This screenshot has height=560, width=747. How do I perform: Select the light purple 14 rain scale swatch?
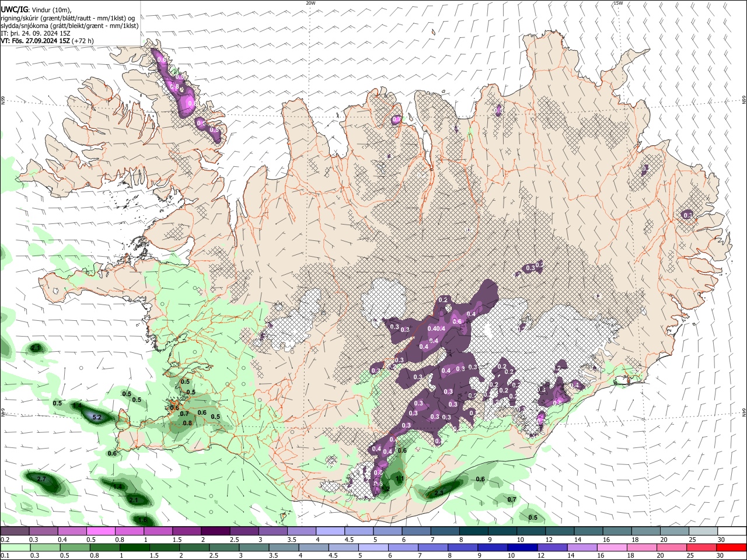582,547
